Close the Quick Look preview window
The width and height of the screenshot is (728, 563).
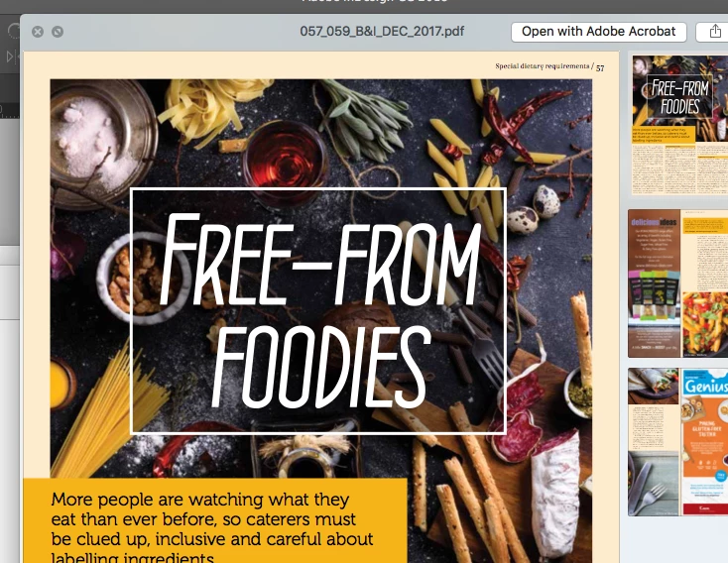click(38, 32)
